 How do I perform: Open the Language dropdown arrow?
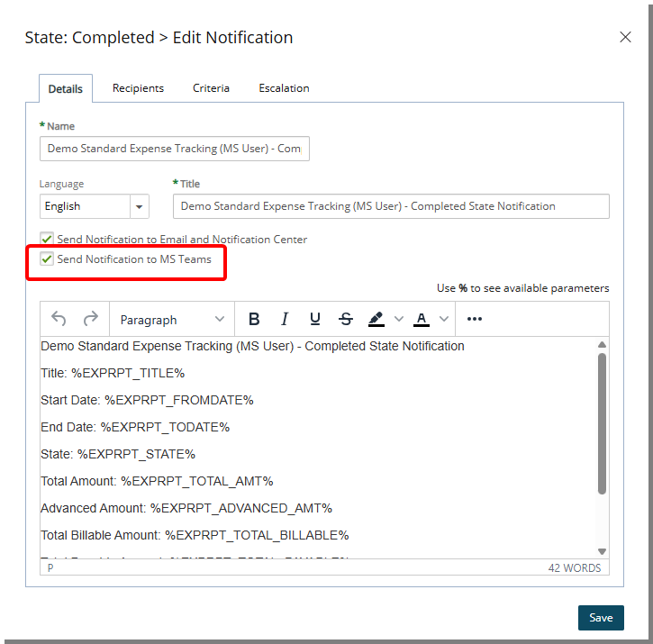[140, 206]
